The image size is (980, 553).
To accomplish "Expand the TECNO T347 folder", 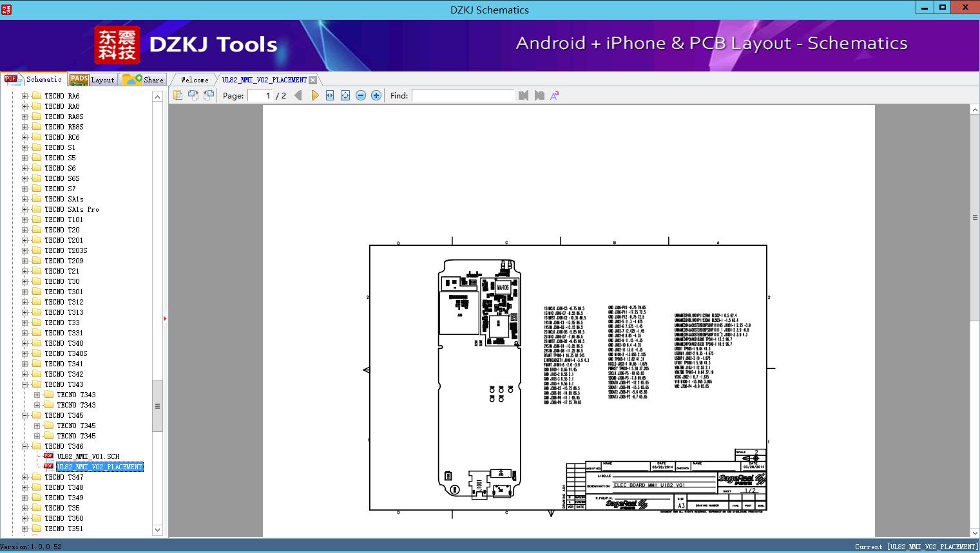I will pyautogui.click(x=25, y=477).
